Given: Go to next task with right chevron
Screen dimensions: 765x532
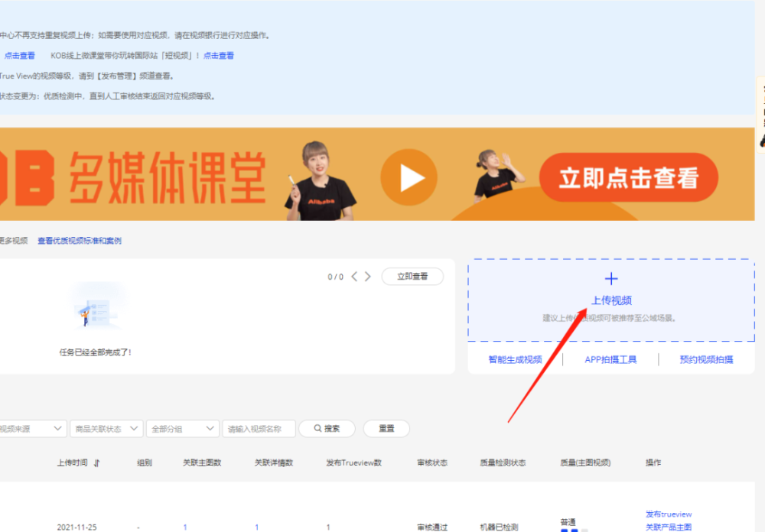Looking at the screenshot, I should [x=368, y=277].
